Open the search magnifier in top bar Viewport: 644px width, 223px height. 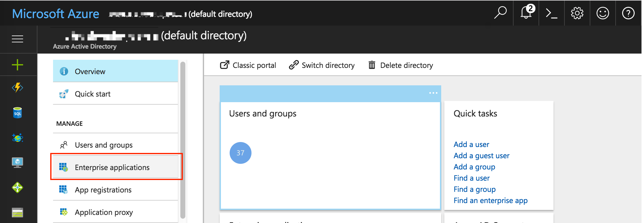click(x=500, y=13)
